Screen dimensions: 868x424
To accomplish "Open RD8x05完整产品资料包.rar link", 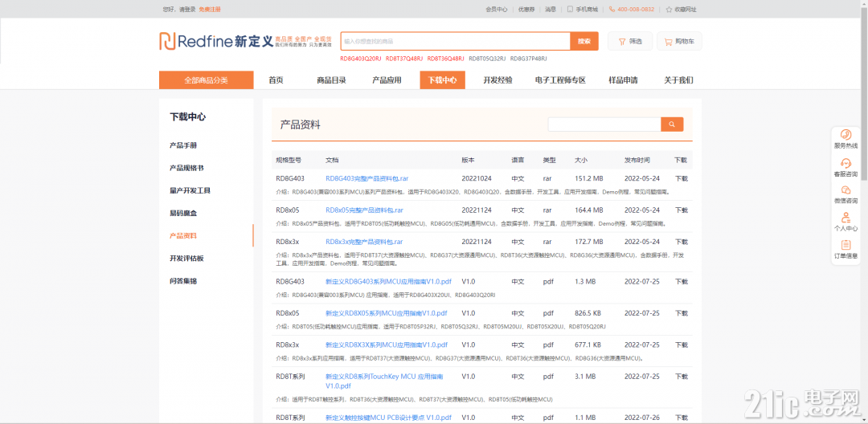I will [x=364, y=210].
